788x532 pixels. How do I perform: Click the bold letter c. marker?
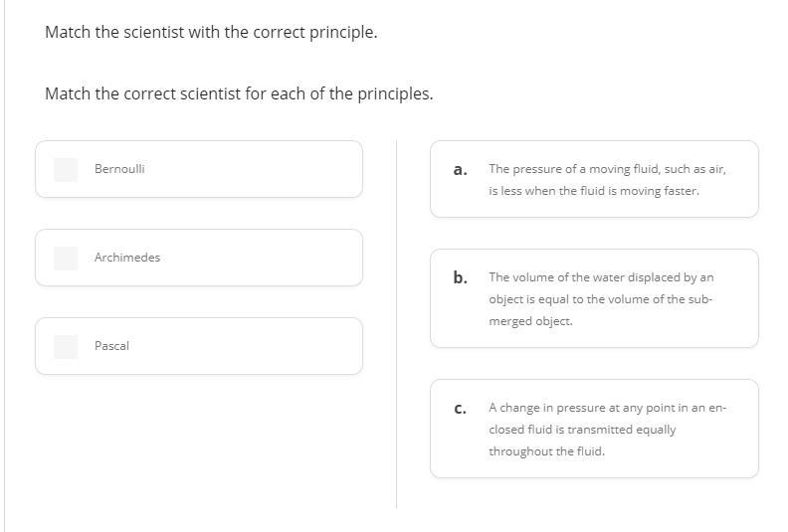460,409
